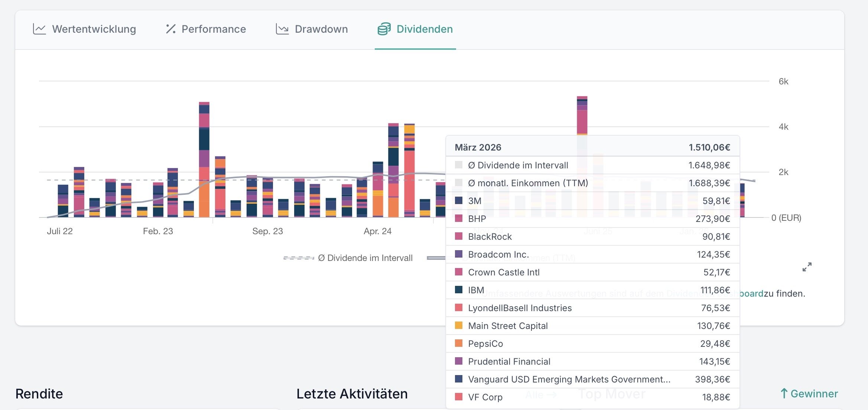This screenshot has height=410, width=868.
Task: Toggle the solid-line monatl. Einkommen legend marker
Action: [436, 258]
